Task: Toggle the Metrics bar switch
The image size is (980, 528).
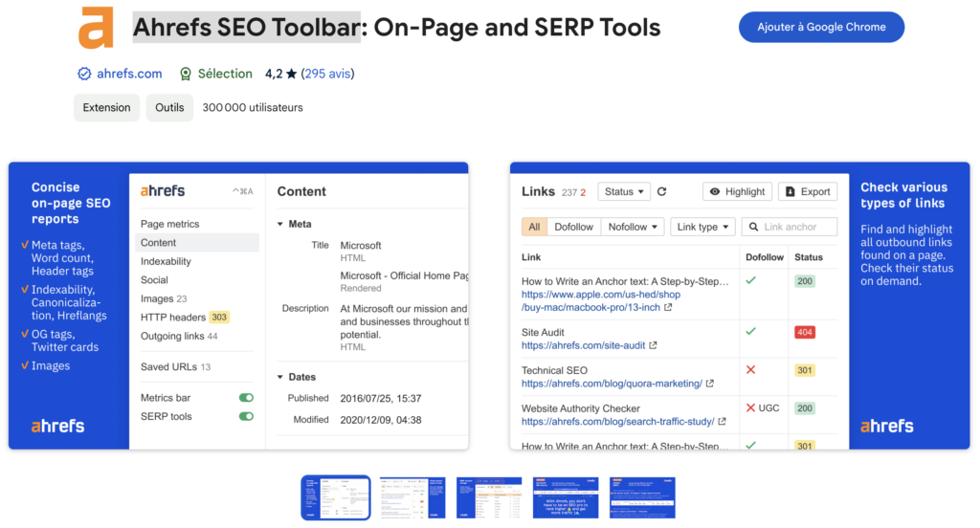Action: pos(246,398)
